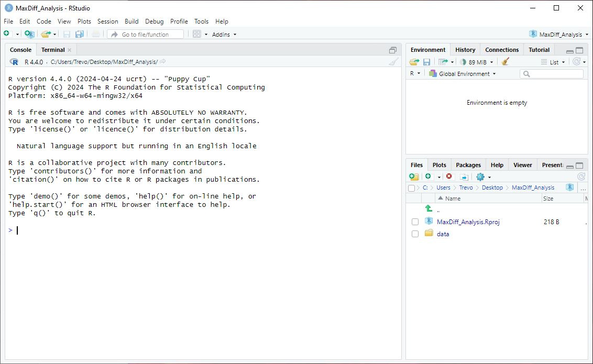Switch to the Console tab
The width and height of the screenshot is (593, 364).
click(21, 50)
